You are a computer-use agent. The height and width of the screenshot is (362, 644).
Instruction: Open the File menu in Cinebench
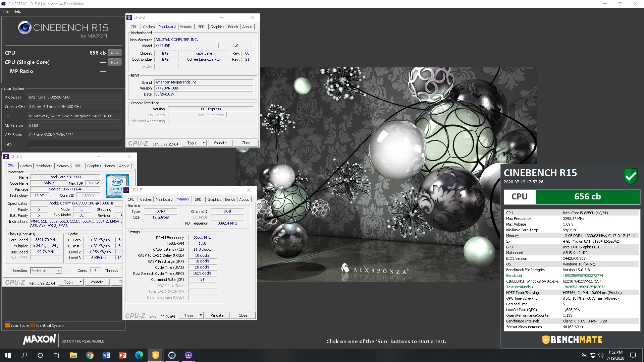pyautogui.click(x=6, y=11)
